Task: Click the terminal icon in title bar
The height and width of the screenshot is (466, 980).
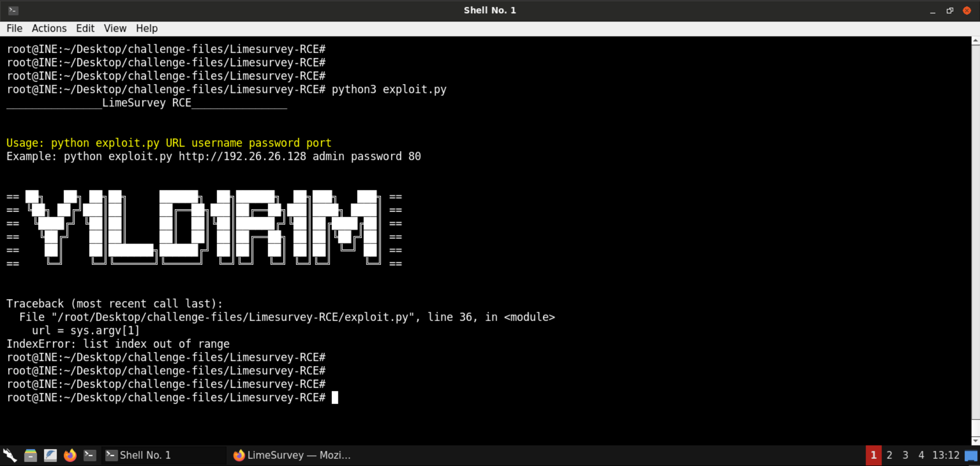Action: [13, 10]
